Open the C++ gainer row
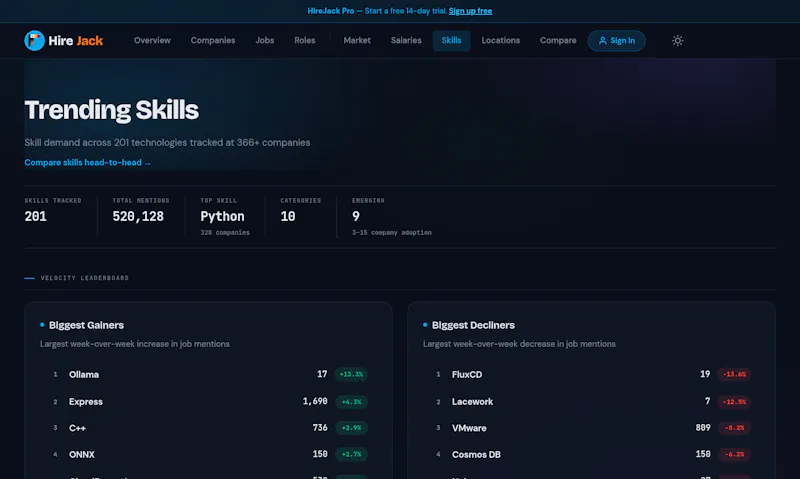The image size is (800, 479). [208, 428]
